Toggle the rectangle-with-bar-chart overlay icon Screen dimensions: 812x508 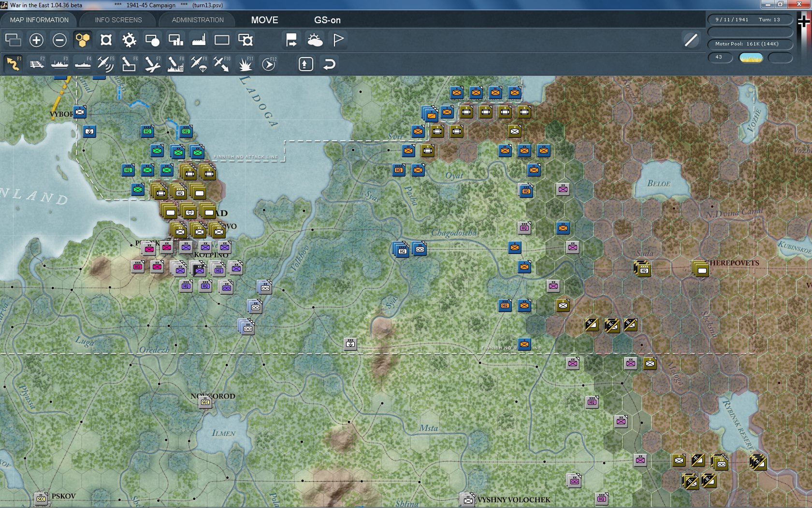175,40
